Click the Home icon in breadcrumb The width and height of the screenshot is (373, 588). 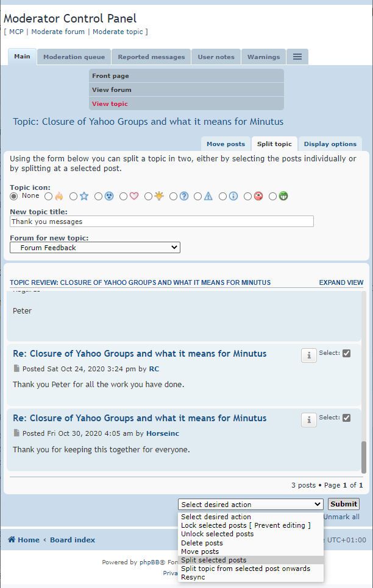[x=12, y=540]
